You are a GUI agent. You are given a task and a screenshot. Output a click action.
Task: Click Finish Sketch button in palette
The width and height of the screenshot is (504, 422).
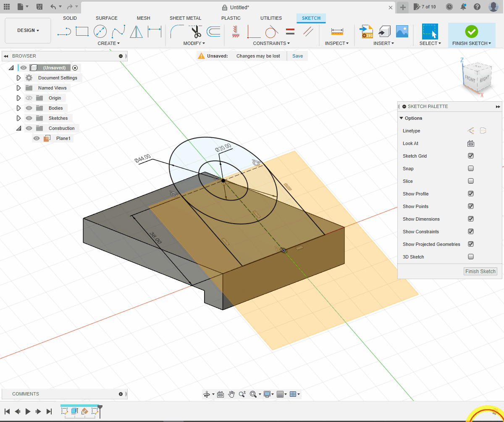[x=480, y=272]
